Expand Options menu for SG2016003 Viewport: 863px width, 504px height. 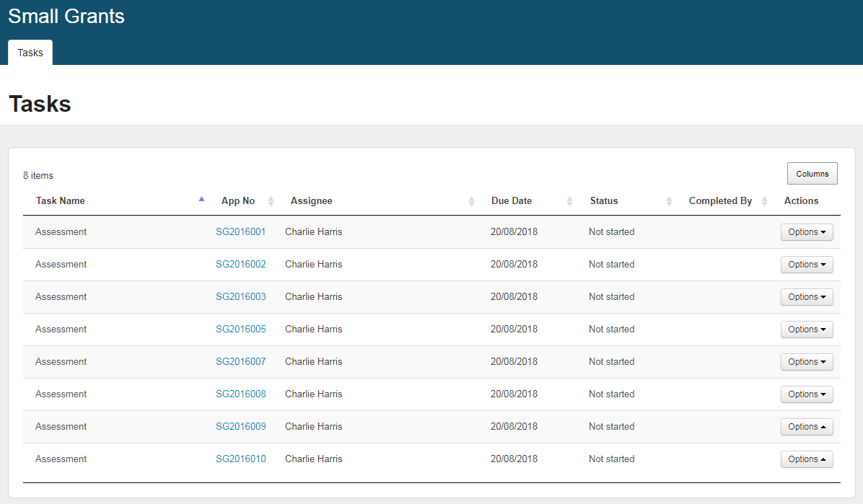pyautogui.click(x=807, y=297)
